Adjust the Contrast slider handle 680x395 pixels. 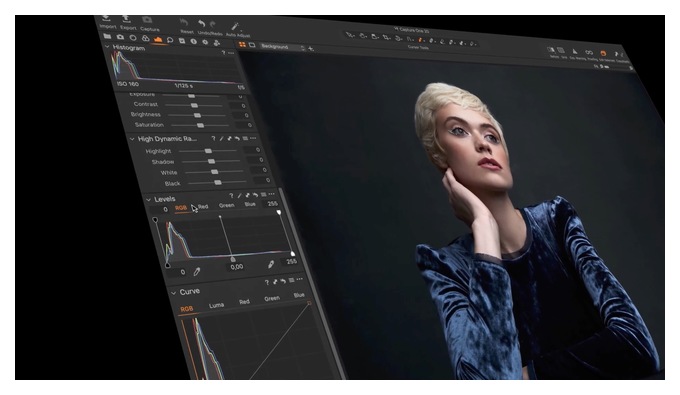(194, 105)
